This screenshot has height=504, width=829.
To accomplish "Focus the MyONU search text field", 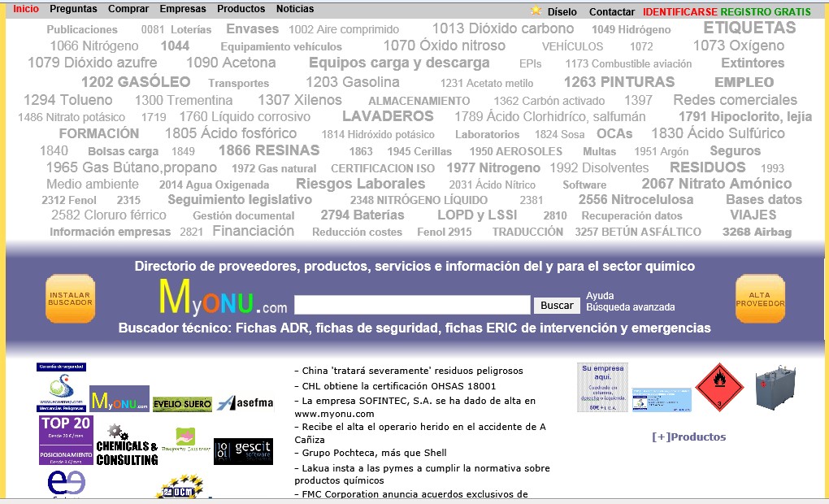I will (x=412, y=306).
